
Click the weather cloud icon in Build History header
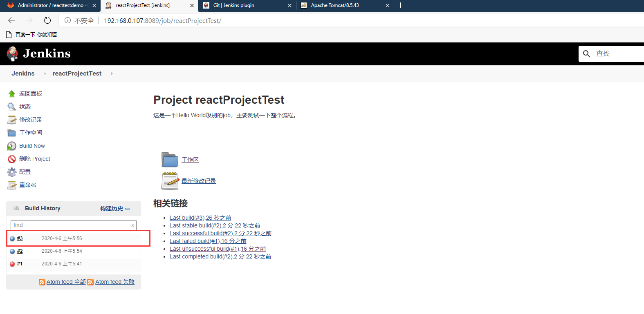(x=16, y=208)
